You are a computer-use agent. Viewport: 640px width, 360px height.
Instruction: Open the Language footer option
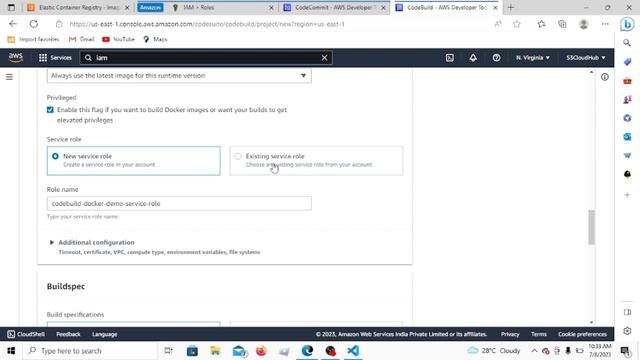tap(104, 334)
